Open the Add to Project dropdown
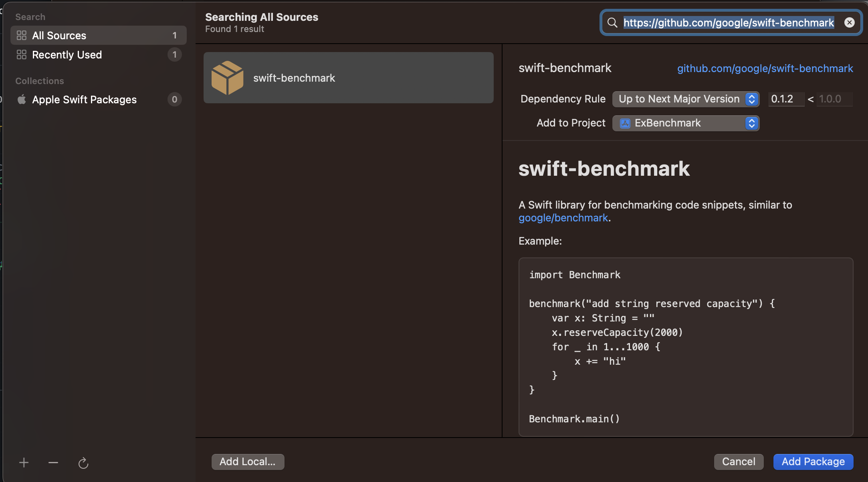Viewport: 868px width, 482px height. [x=685, y=123]
